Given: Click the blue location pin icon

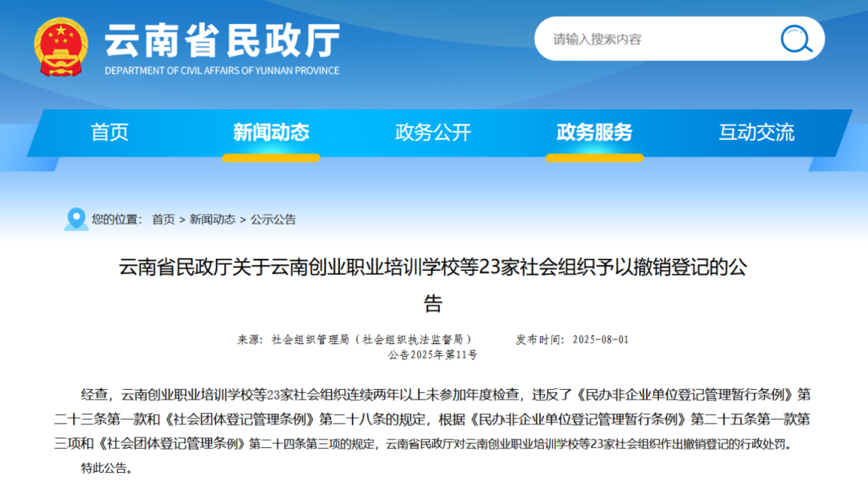Looking at the screenshot, I should tap(77, 219).
